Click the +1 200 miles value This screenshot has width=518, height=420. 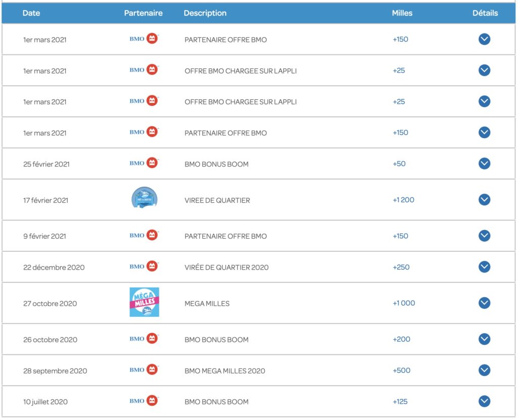403,200
